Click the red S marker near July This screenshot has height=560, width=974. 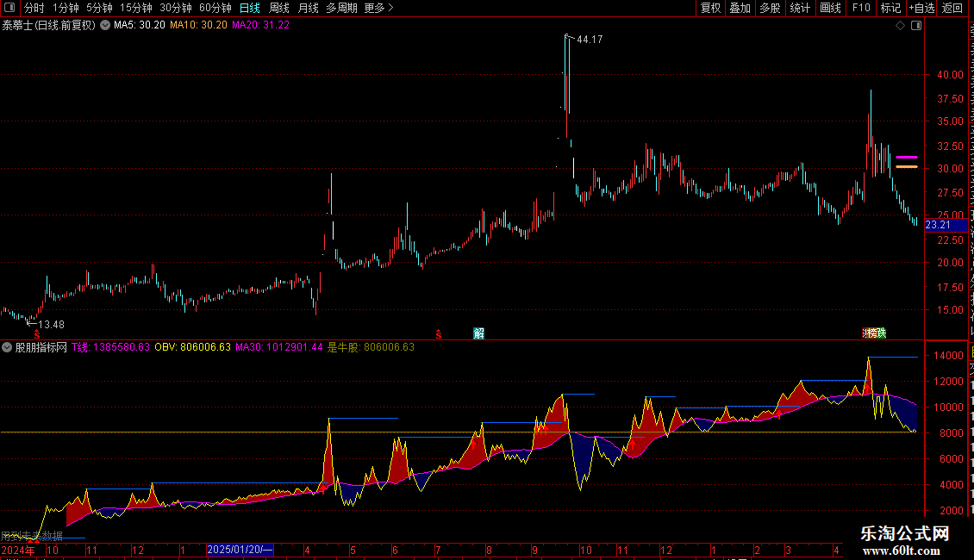439,334
